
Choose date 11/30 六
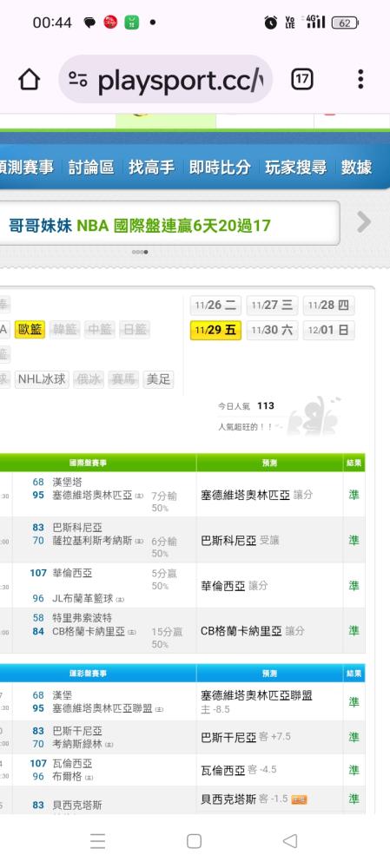click(x=272, y=331)
